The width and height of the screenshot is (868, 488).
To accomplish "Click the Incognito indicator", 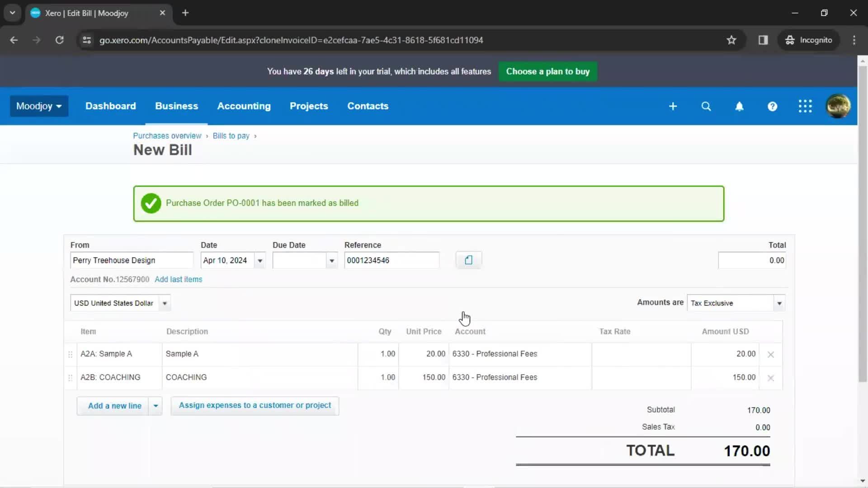I will pyautogui.click(x=809, y=40).
